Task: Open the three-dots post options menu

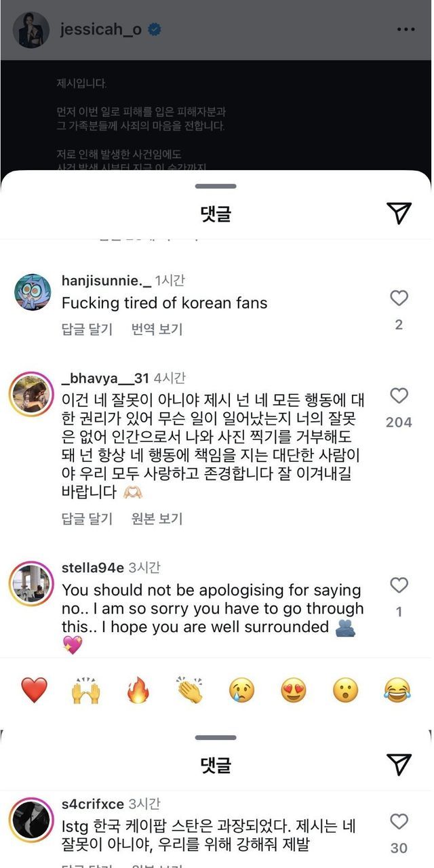Action: click(406, 29)
